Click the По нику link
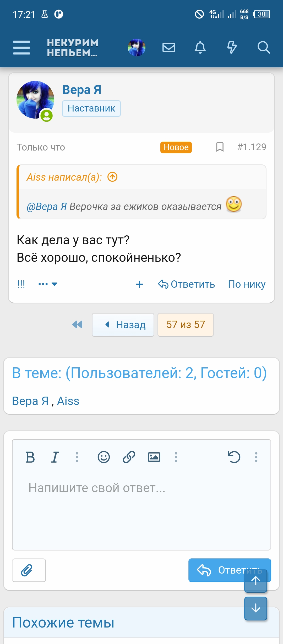 point(247,284)
